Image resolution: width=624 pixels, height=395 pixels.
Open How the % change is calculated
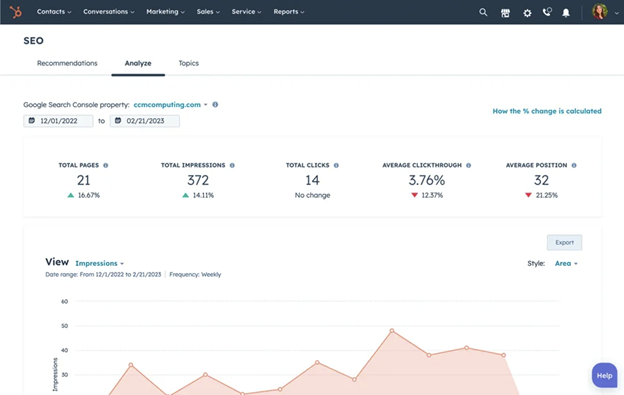547,111
